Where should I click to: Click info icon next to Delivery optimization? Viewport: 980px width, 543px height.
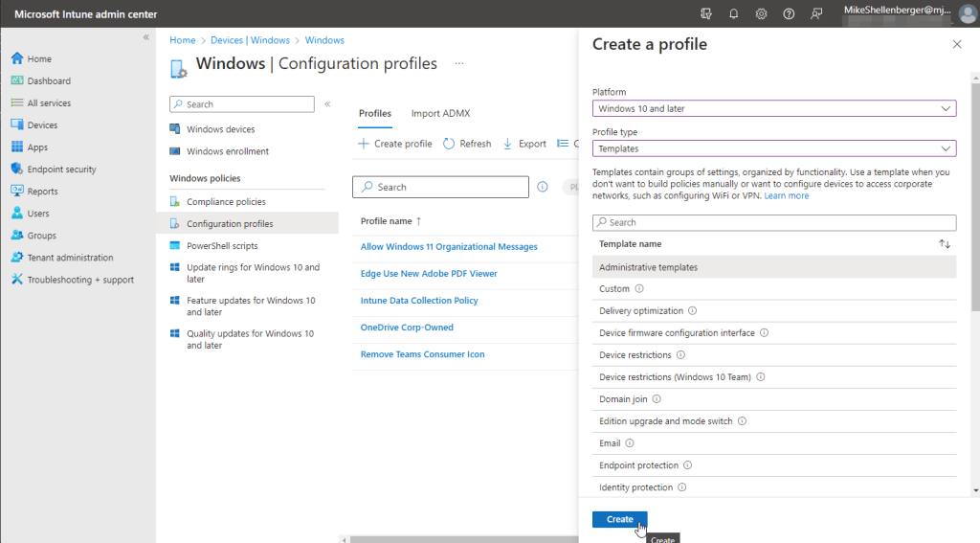(692, 311)
